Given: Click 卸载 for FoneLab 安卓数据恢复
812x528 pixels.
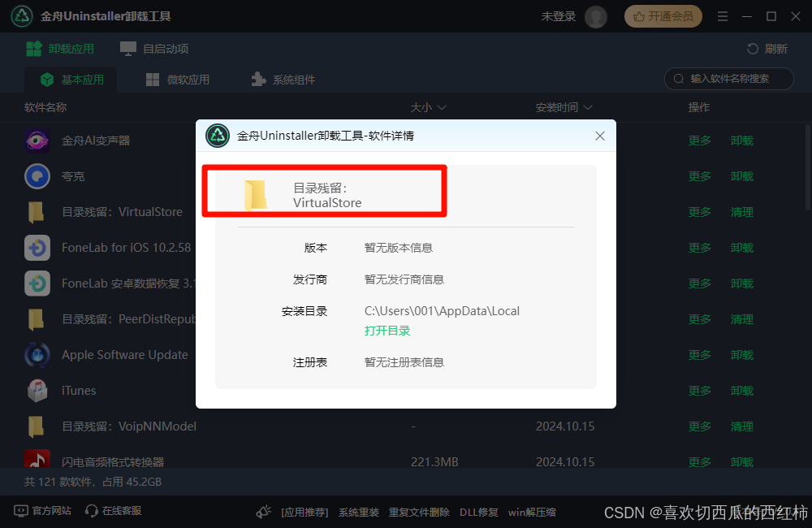Looking at the screenshot, I should pos(741,283).
